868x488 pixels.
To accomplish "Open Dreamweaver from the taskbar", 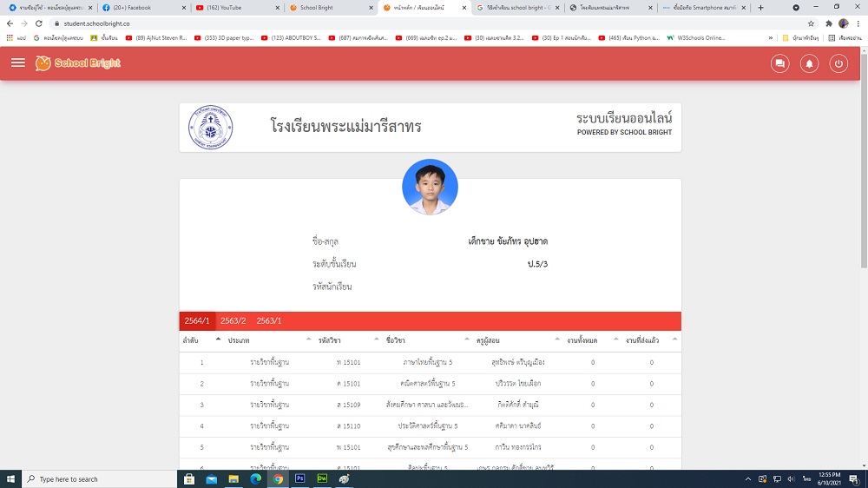I will [322, 479].
